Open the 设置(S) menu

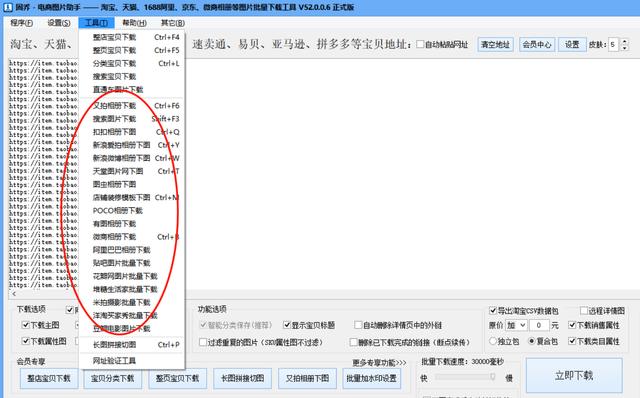(x=59, y=23)
